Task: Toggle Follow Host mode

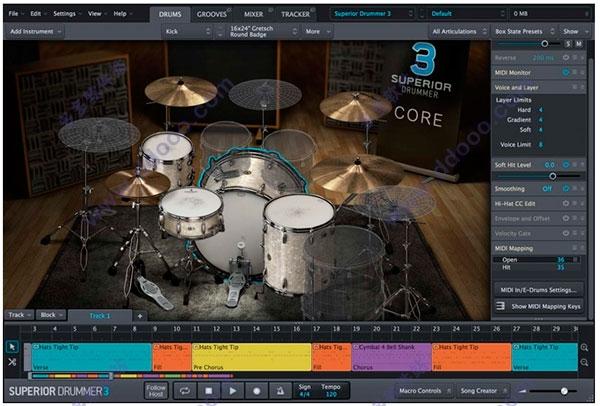Action: pyautogui.click(x=156, y=391)
